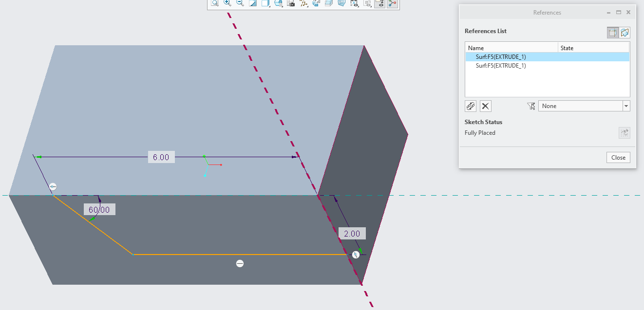The height and width of the screenshot is (310, 644).
Task: Expand the Display Style dropdown arrow
Action: (x=269, y=6)
